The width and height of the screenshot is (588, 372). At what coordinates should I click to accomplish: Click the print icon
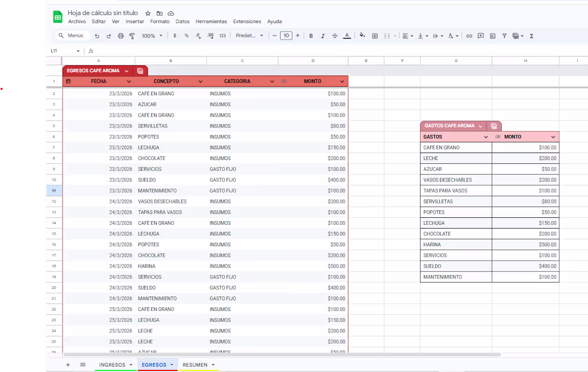[121, 35]
